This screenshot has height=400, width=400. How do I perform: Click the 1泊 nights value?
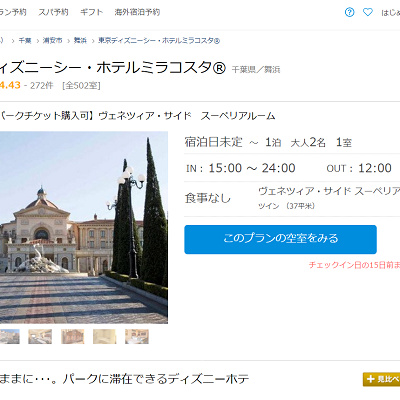tap(273, 143)
